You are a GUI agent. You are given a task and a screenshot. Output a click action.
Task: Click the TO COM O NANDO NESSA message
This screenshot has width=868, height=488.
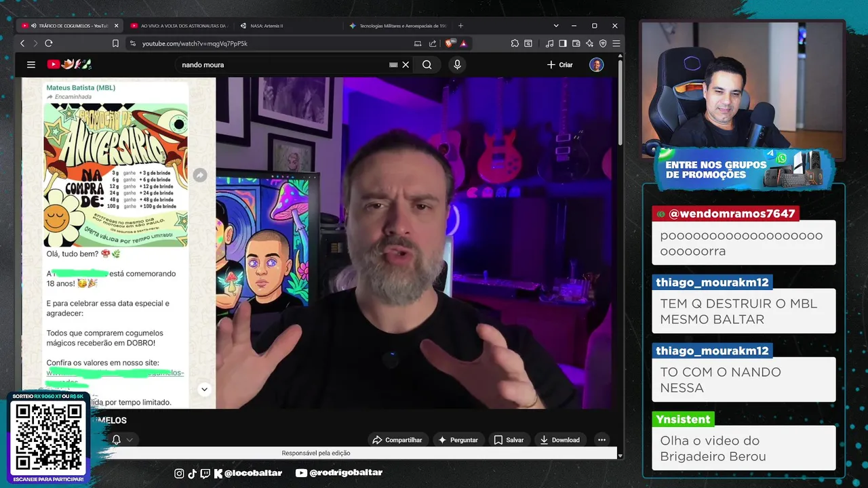(744, 380)
